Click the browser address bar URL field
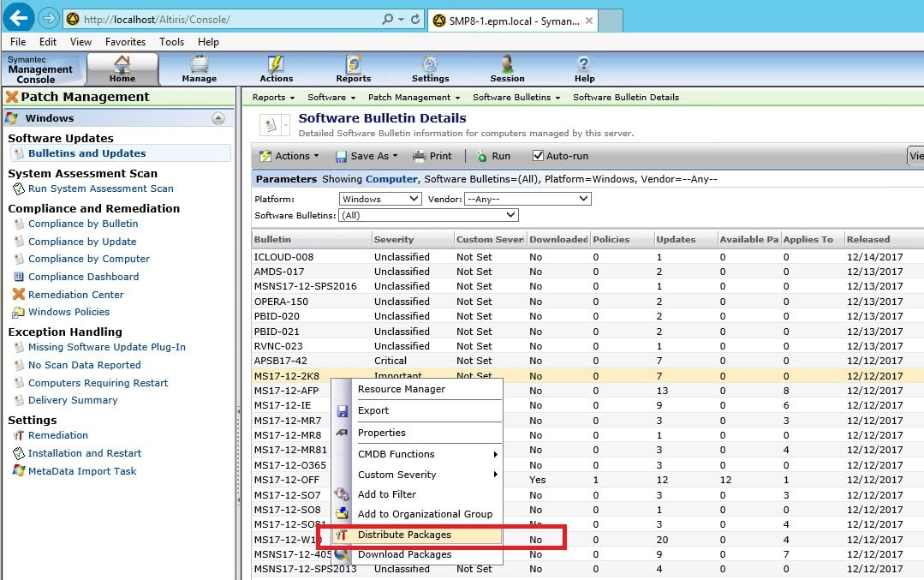 tap(230, 20)
